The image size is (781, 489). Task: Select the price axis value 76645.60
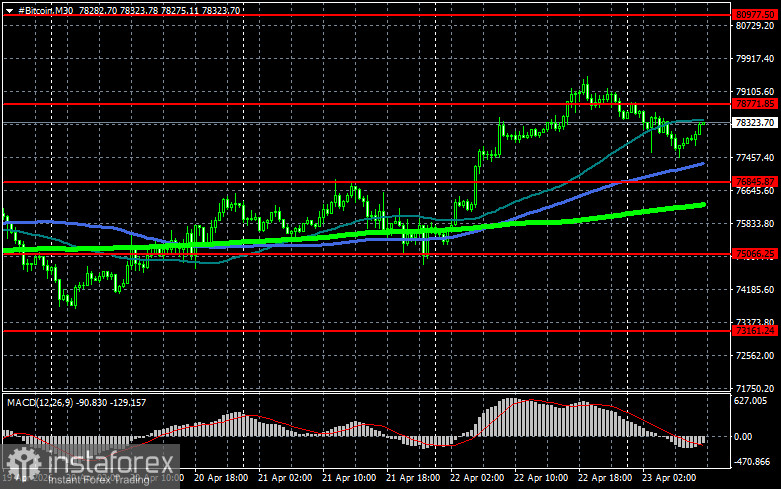pyautogui.click(x=755, y=191)
